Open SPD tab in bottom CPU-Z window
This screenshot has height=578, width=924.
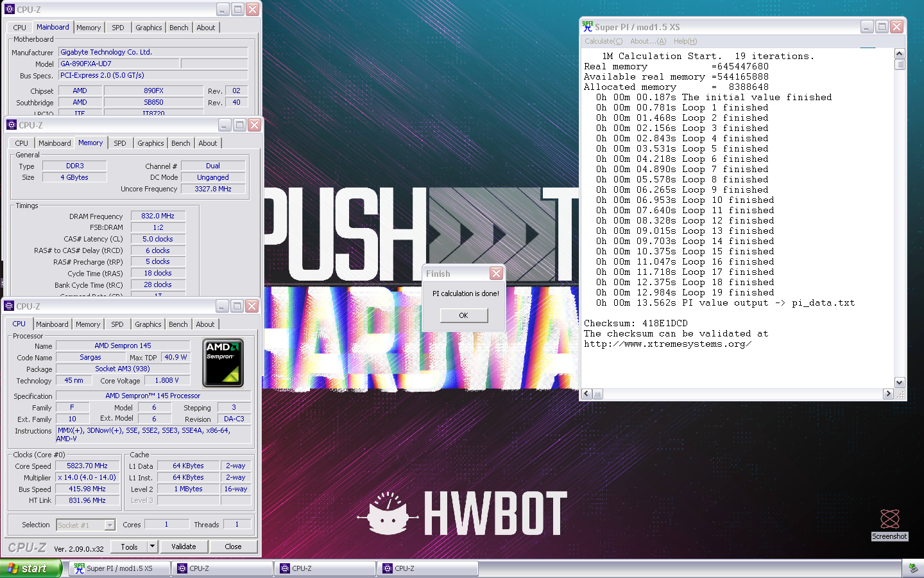pos(117,324)
